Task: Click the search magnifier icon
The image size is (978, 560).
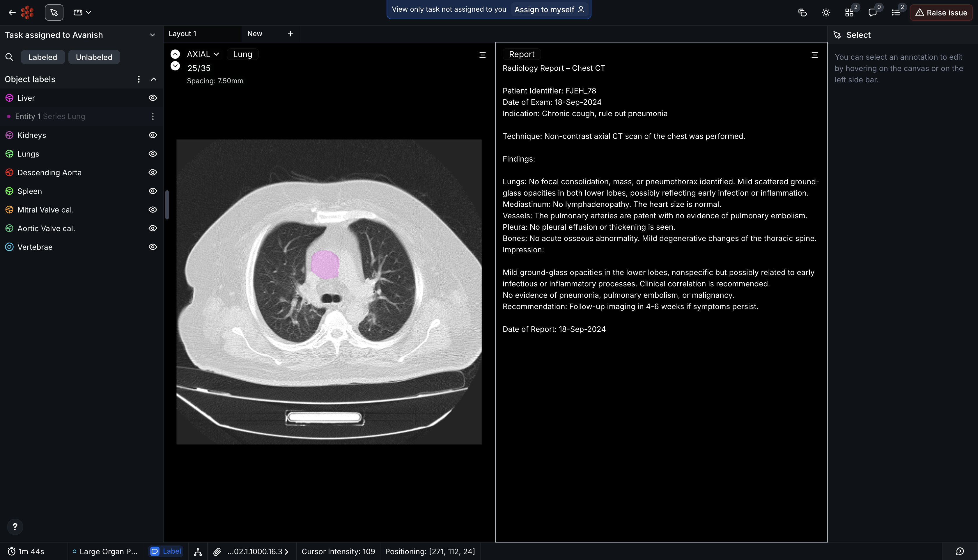Action: (x=9, y=57)
